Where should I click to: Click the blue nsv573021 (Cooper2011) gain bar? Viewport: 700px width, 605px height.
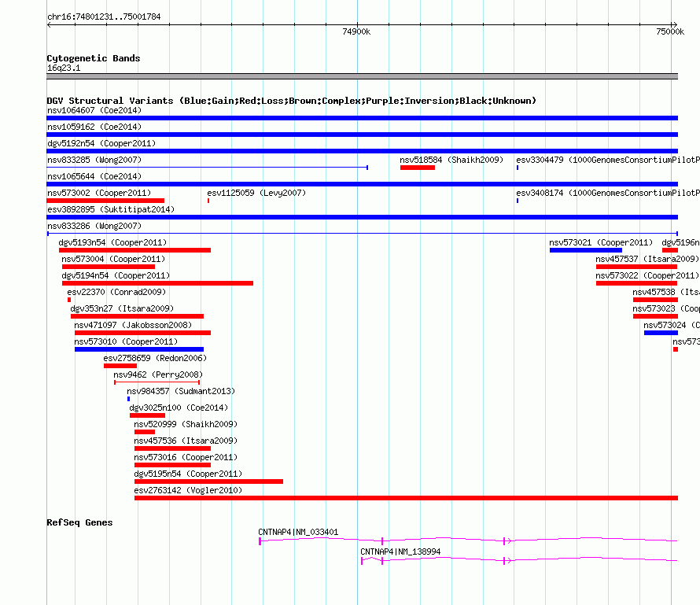pos(586,250)
